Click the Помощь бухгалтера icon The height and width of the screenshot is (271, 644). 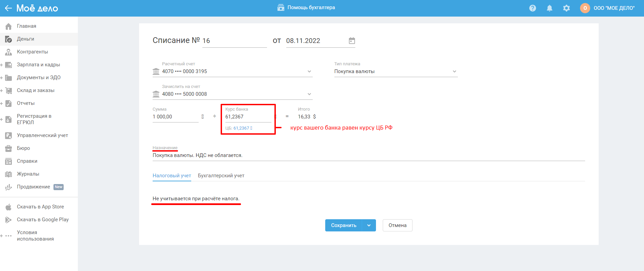tap(281, 7)
